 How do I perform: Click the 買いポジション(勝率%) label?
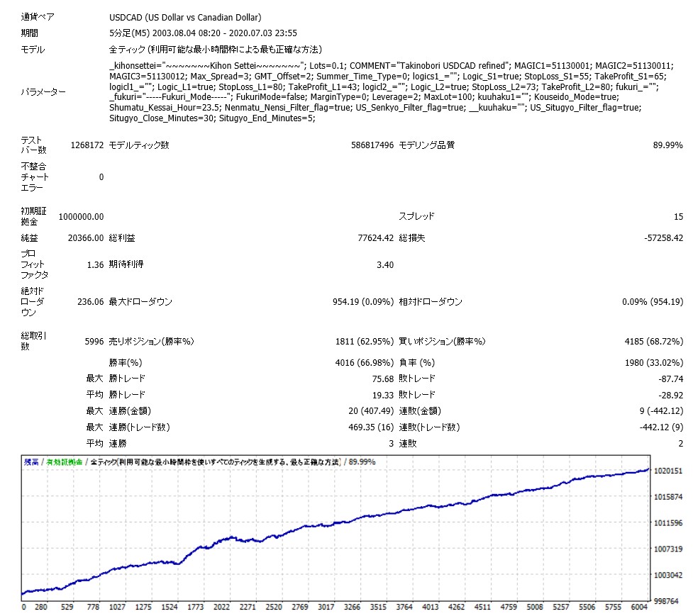(x=442, y=342)
